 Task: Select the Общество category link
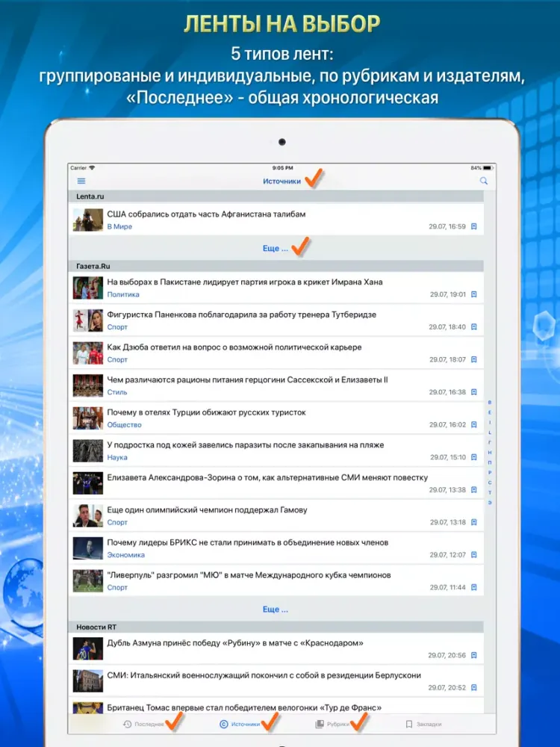pos(124,424)
